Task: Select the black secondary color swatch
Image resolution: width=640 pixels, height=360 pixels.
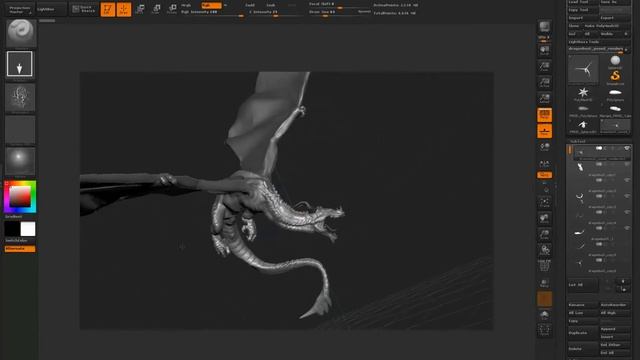Action: tap(12, 229)
